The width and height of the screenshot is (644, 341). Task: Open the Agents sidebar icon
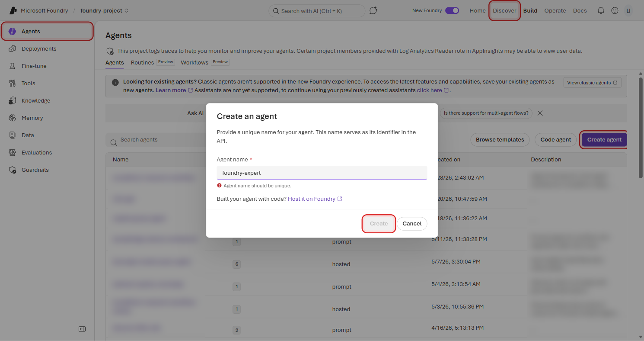point(13,31)
